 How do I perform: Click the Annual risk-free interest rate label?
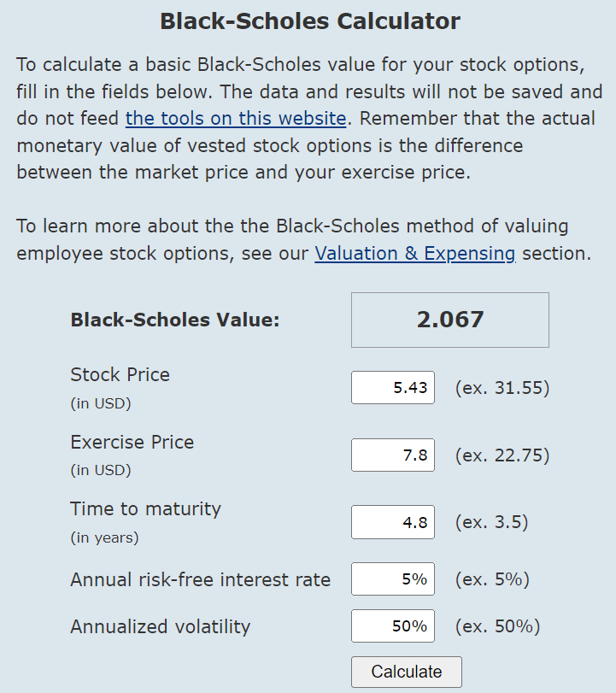point(201,579)
